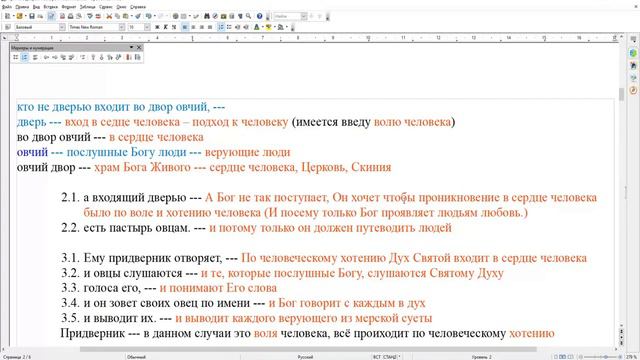The image size is (640, 360).
Task: Run Spelling and Grammar check icon
Action: tap(90, 16)
